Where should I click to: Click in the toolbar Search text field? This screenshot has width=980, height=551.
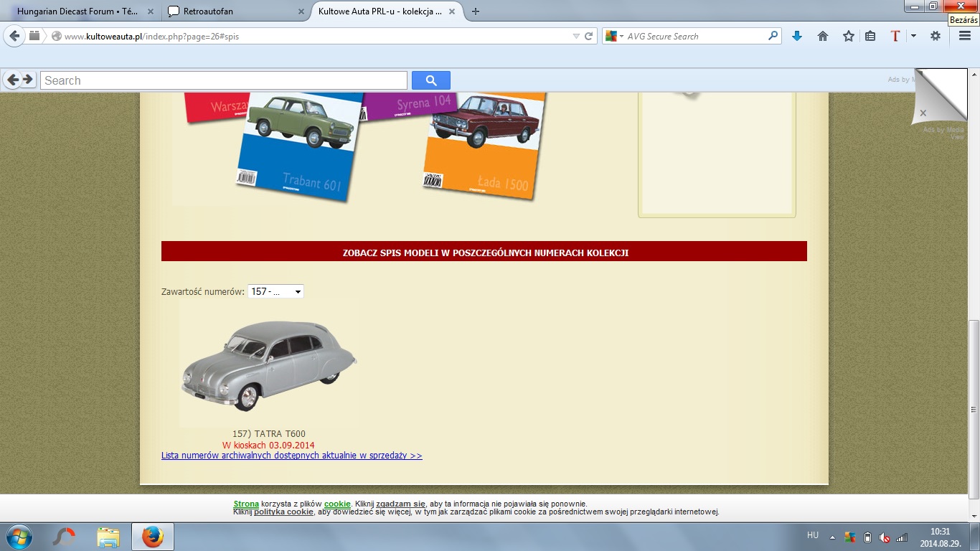pos(223,80)
